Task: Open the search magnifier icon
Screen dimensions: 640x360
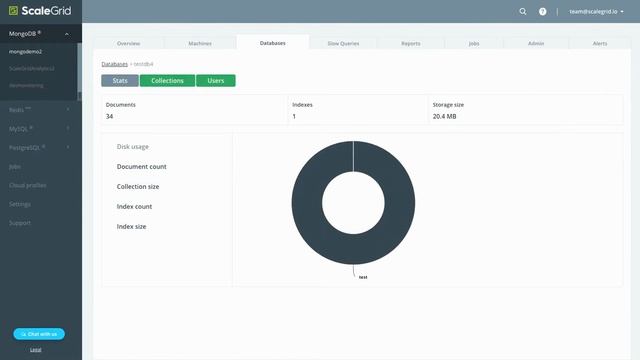Action: coord(523,11)
